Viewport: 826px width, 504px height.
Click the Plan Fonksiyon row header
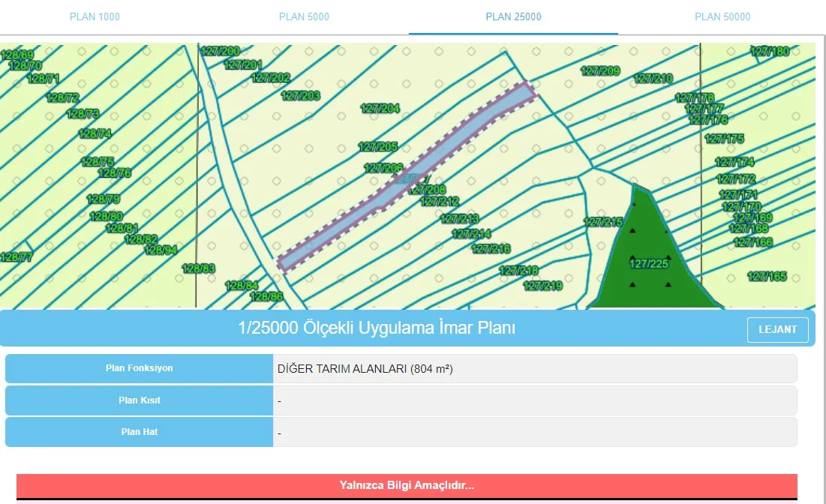coord(139,368)
